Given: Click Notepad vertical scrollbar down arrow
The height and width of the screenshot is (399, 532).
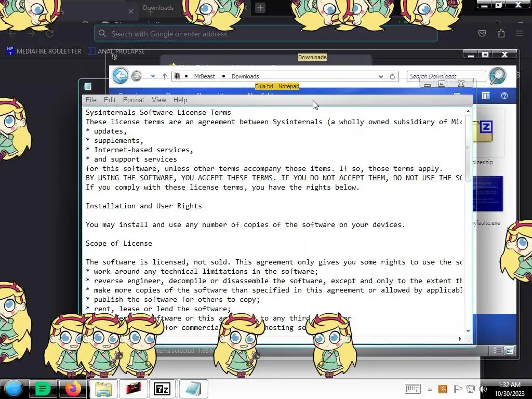Looking at the screenshot, I should (468, 331).
